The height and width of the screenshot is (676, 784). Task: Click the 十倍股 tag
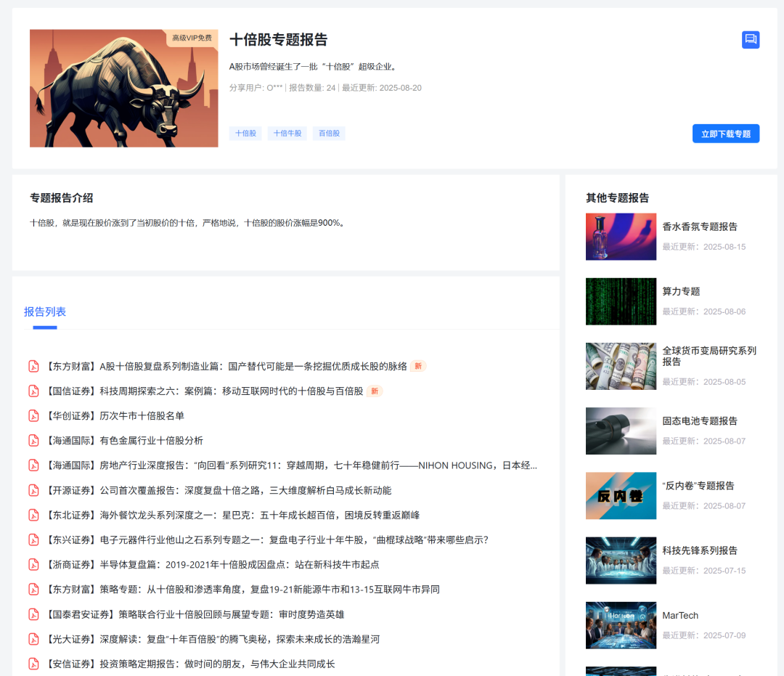point(245,134)
